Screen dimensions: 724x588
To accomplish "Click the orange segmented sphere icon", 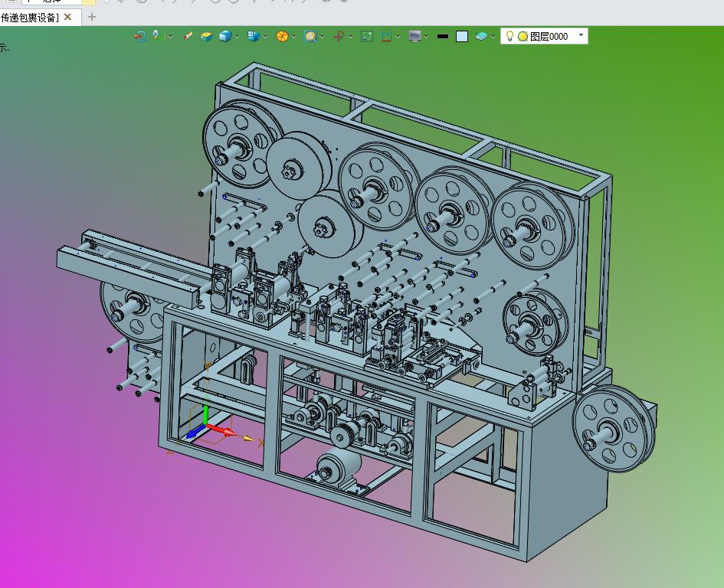I will tap(282, 36).
